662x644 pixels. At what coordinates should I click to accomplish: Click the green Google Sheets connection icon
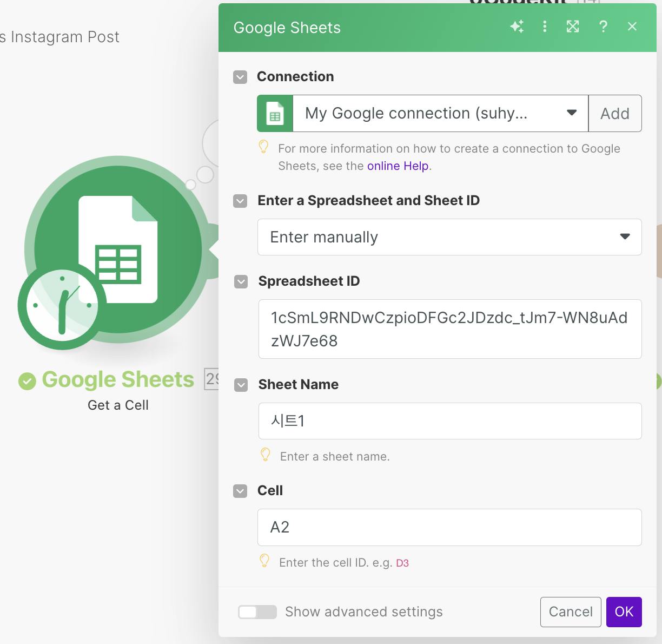click(x=275, y=114)
